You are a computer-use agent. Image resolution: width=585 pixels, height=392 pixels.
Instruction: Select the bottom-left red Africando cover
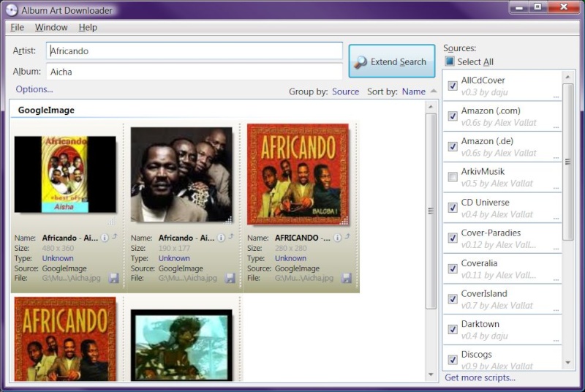tap(65, 339)
